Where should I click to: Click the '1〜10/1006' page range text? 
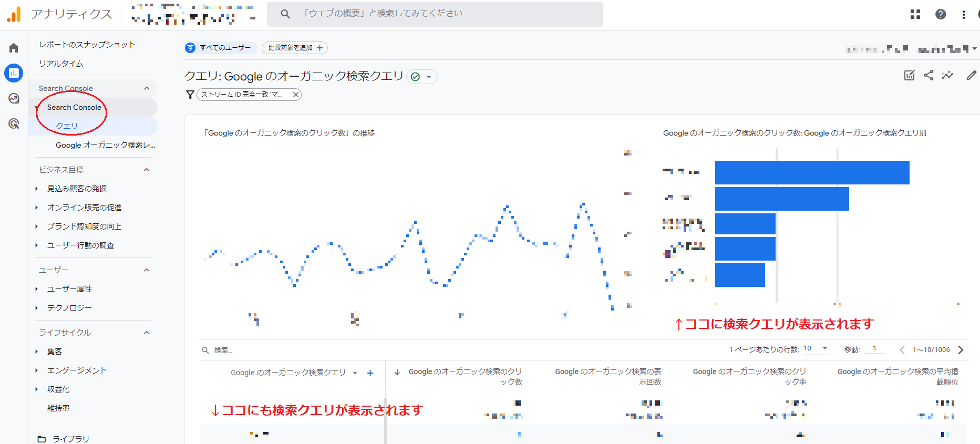click(931, 350)
